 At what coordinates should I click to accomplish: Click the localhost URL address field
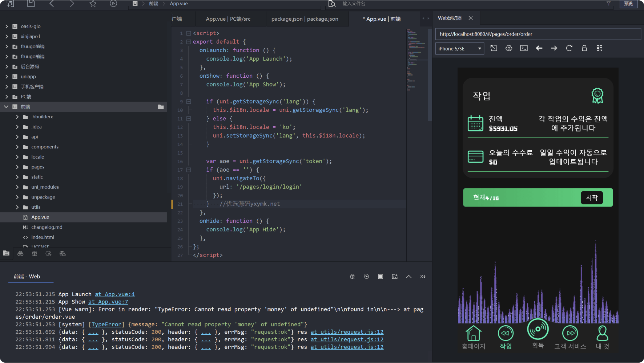538,34
